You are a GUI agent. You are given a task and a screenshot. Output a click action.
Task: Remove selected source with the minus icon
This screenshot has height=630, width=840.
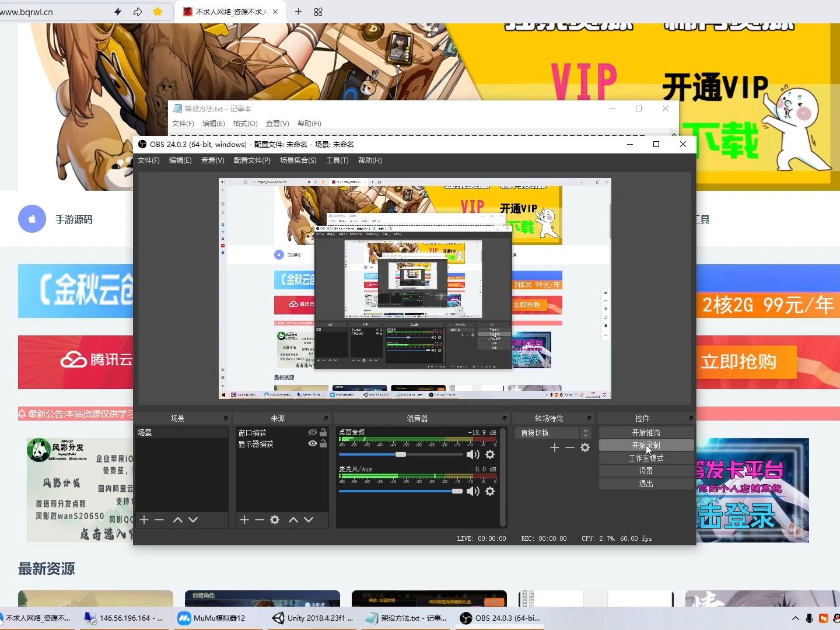point(260,520)
